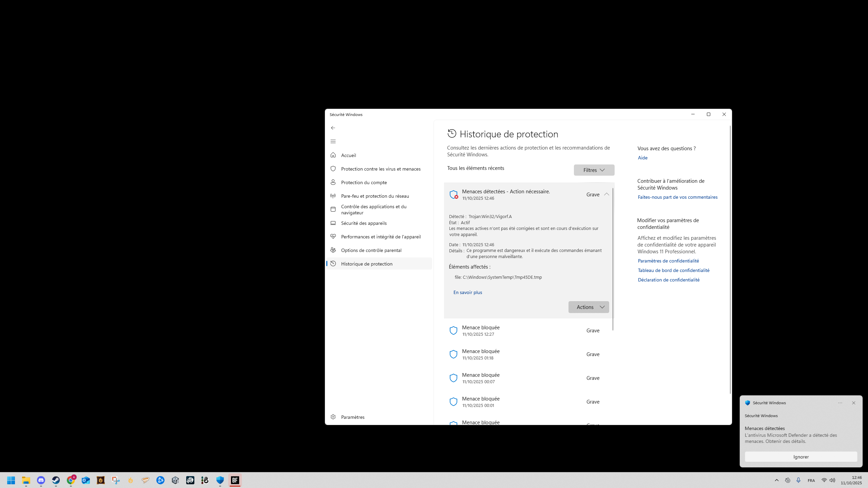Click the Paramètres gear icon
The width and height of the screenshot is (868, 488).
click(333, 417)
